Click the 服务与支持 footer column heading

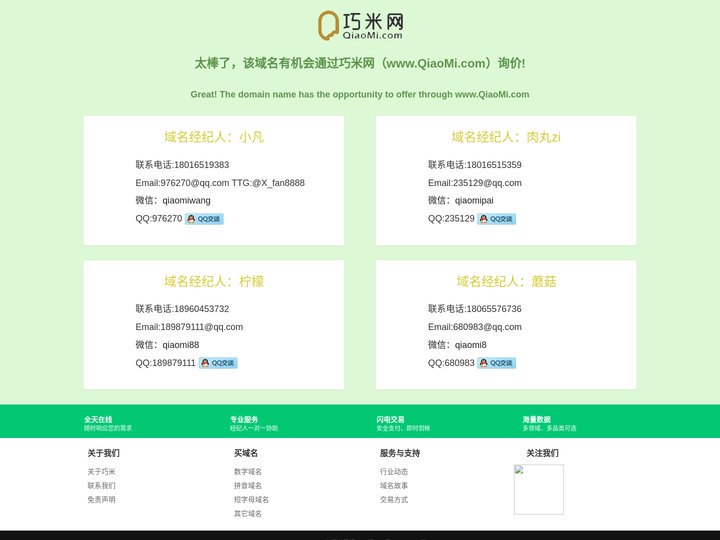click(x=400, y=453)
